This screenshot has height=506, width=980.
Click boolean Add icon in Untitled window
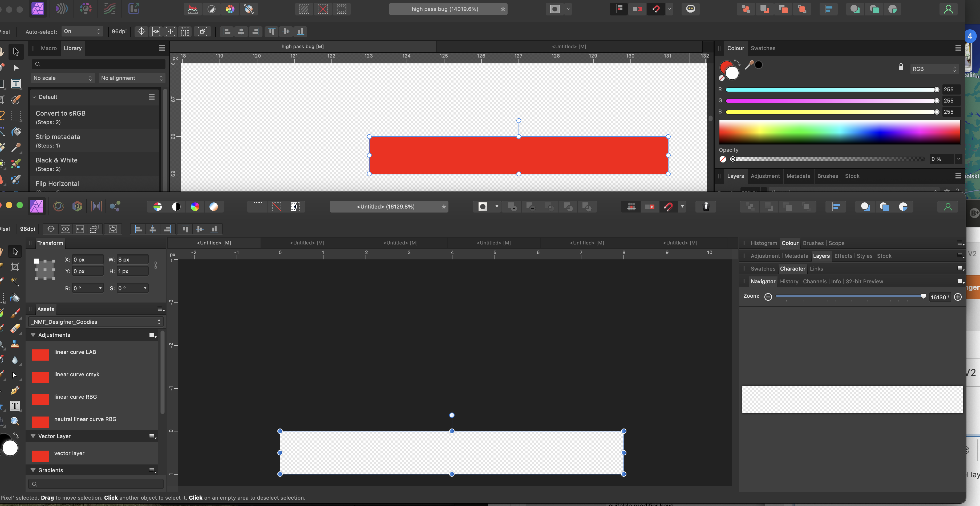coord(512,207)
